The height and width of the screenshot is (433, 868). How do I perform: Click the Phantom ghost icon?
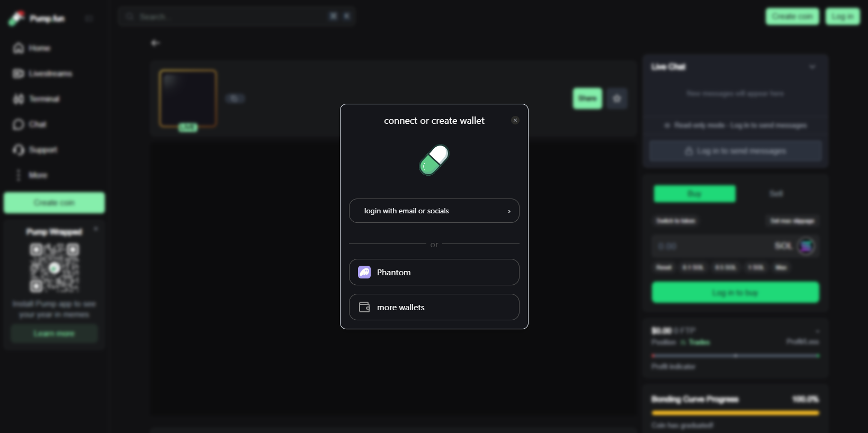click(x=364, y=272)
